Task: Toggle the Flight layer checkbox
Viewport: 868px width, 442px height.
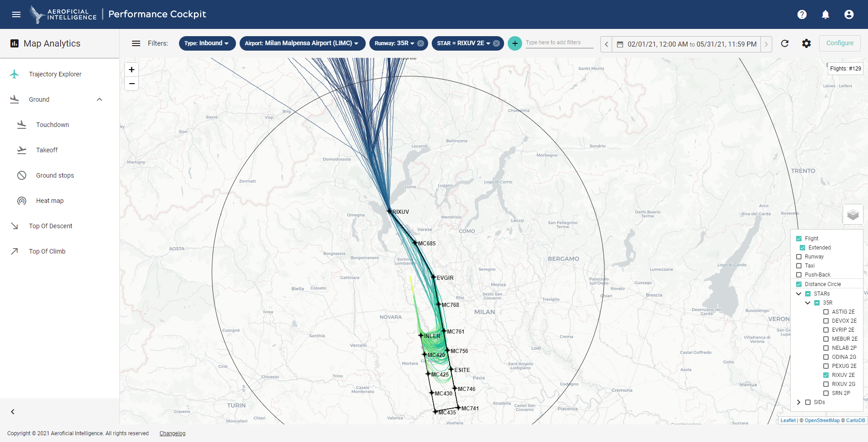Action: (x=799, y=239)
